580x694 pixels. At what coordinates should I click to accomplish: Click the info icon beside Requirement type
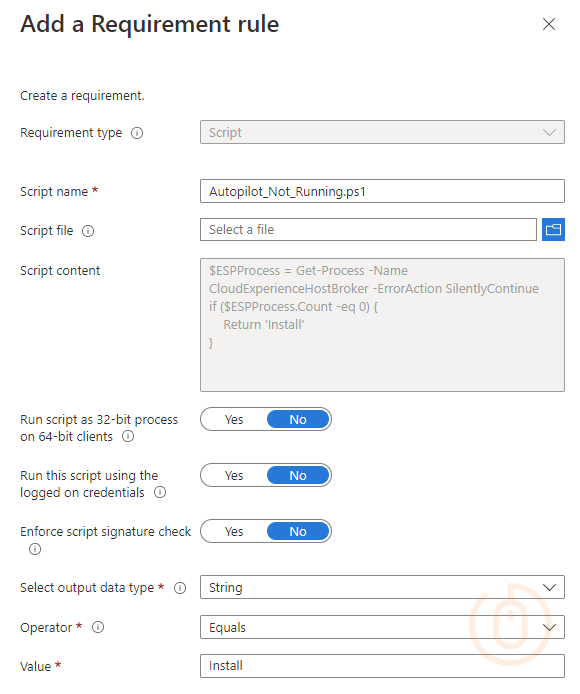click(137, 133)
